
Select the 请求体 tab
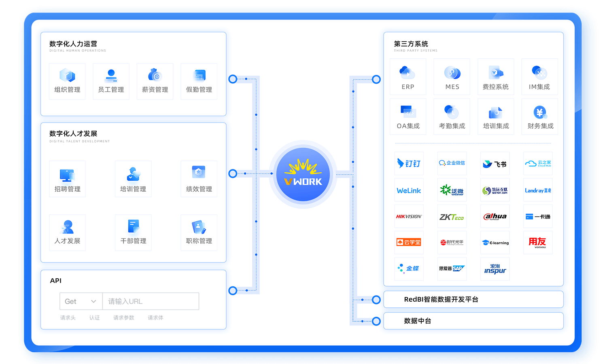pos(155,318)
